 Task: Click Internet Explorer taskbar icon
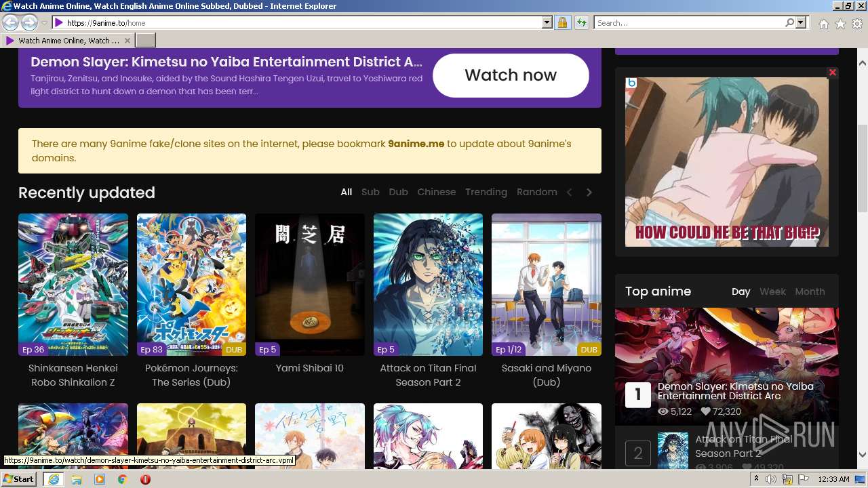click(x=54, y=479)
